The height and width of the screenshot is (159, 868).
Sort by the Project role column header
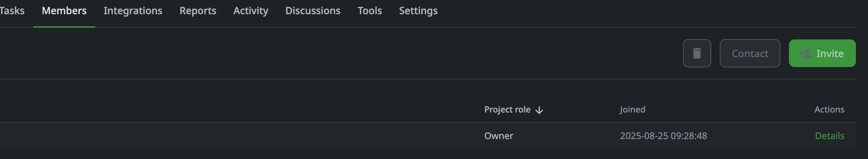(x=507, y=110)
